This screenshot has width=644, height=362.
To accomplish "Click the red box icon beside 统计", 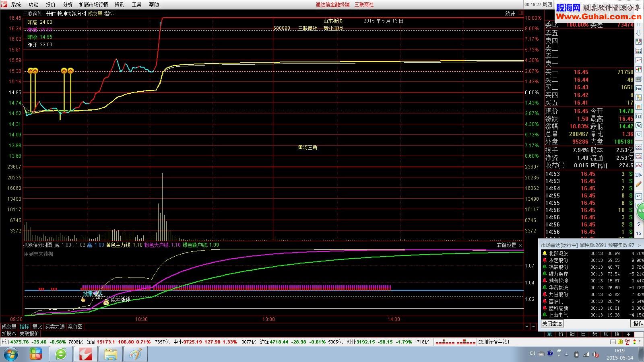I will point(520,13).
